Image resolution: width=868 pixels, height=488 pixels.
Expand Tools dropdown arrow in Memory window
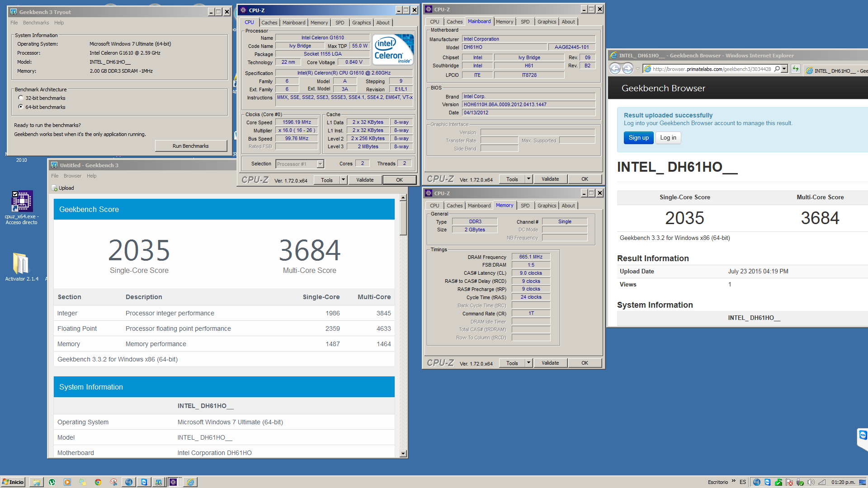pyautogui.click(x=528, y=363)
